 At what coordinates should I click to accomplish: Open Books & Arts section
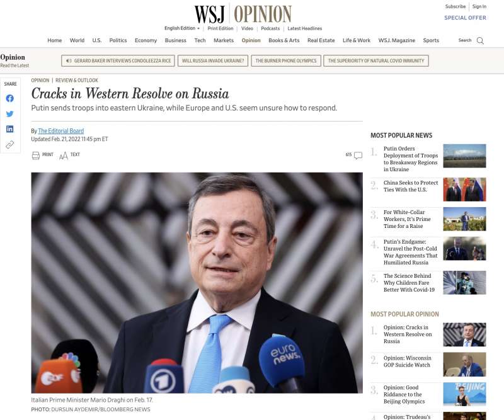(284, 40)
